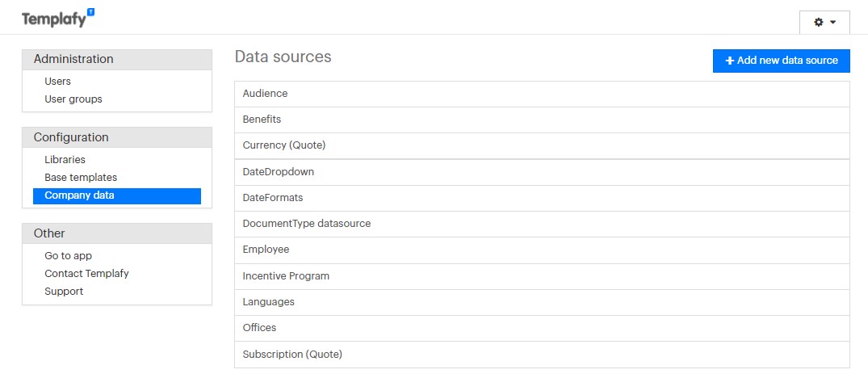Click Go to app link
Image resolution: width=868 pixels, height=378 pixels.
68,256
